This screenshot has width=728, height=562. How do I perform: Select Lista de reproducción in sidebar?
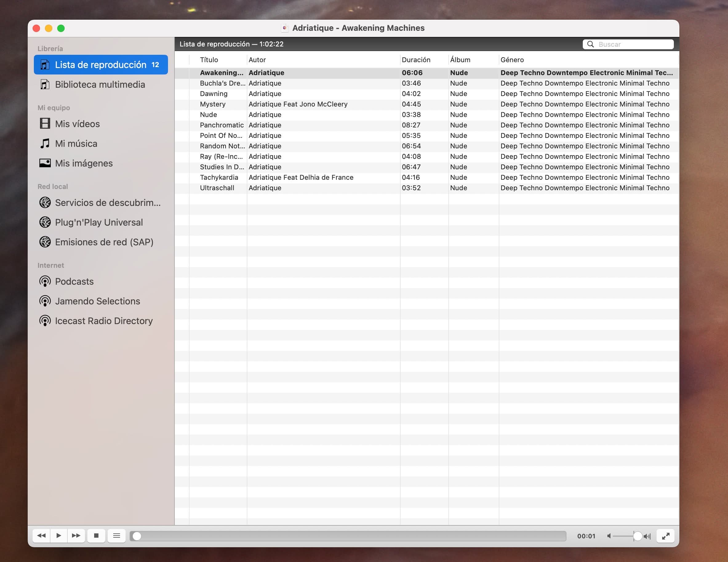point(101,65)
